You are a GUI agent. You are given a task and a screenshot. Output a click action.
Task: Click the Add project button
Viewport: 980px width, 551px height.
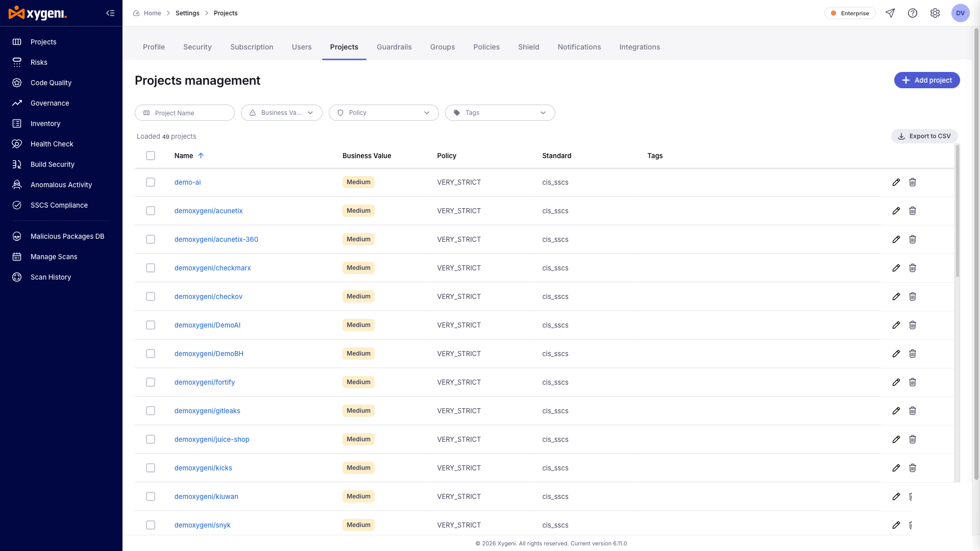[x=927, y=80]
